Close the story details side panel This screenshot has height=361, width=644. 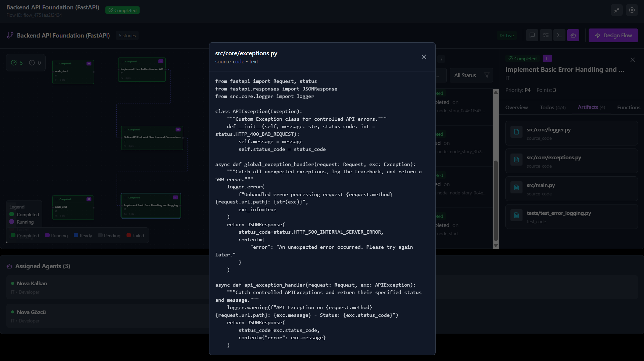coord(633,60)
